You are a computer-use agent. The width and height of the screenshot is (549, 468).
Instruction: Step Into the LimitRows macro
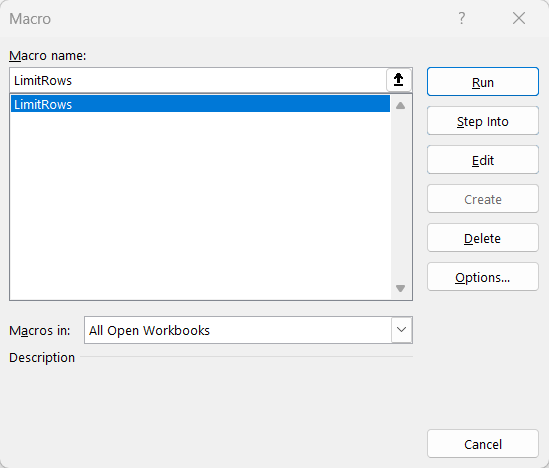[x=483, y=121]
